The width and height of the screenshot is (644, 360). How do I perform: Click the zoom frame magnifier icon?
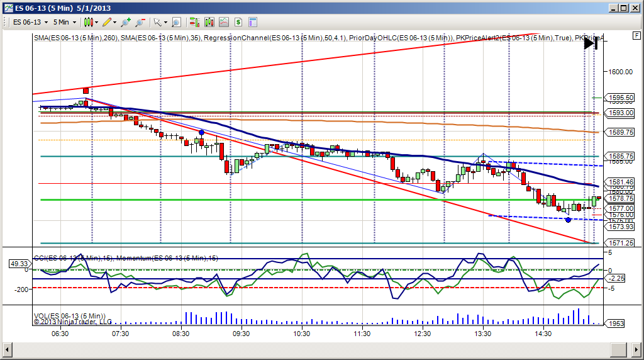[176, 22]
